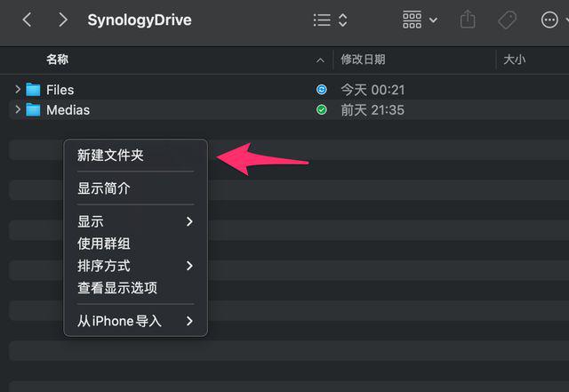Click the blue syncing status icon on Files
This screenshot has width=569, height=392.
322,89
